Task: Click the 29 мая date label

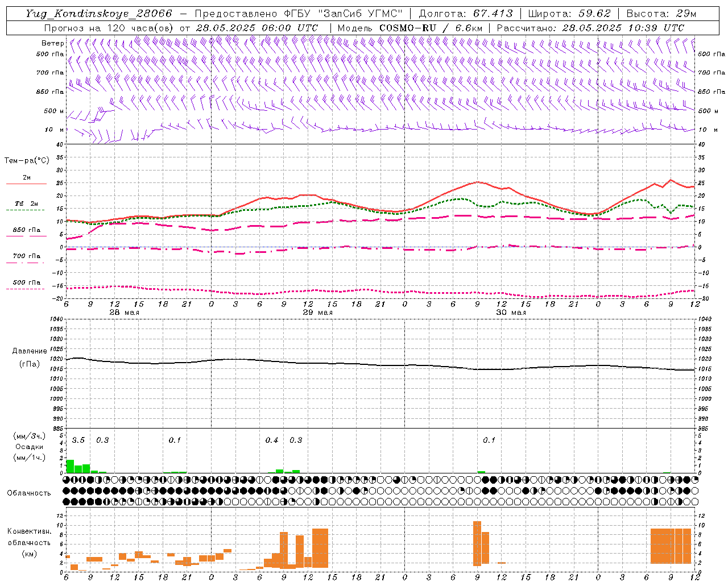Action: tap(317, 313)
